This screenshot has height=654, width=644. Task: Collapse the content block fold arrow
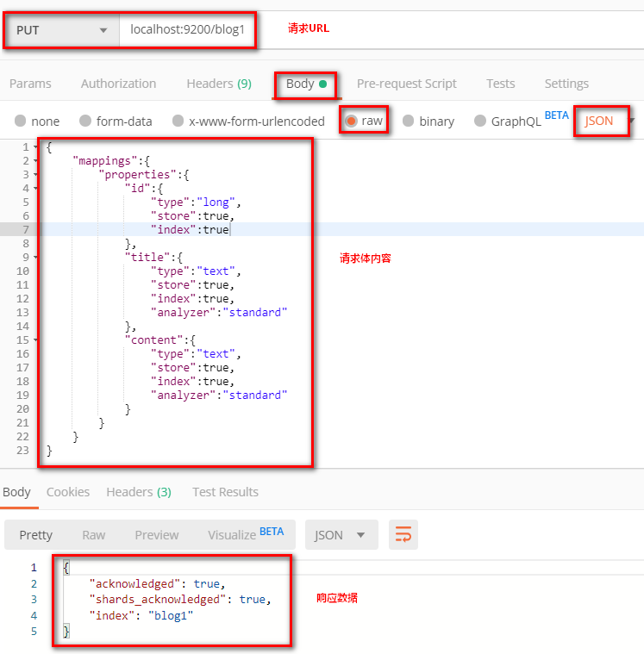(36, 340)
